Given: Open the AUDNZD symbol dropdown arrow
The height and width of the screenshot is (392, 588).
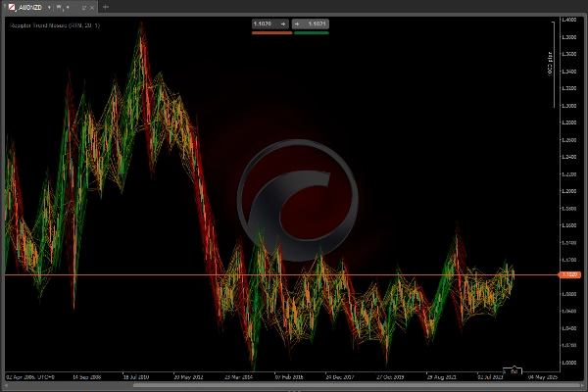Looking at the screenshot, I should click(49, 8).
